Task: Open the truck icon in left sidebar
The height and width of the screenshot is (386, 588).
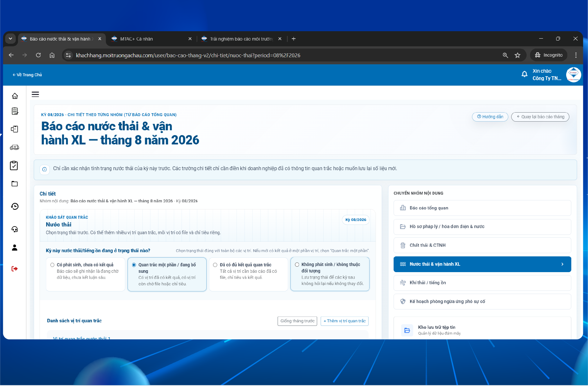Action: tap(14, 147)
